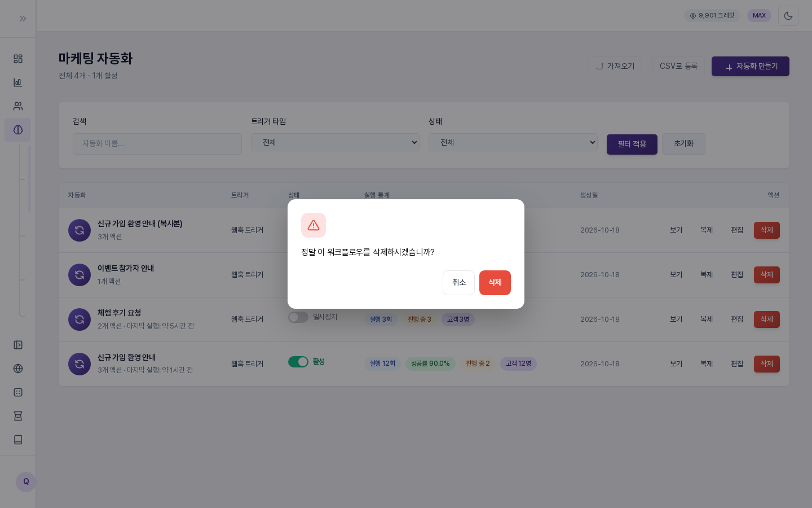Toggle the 신규 가입 환영 안내 active switch
This screenshot has height=508, width=812.
click(x=298, y=362)
